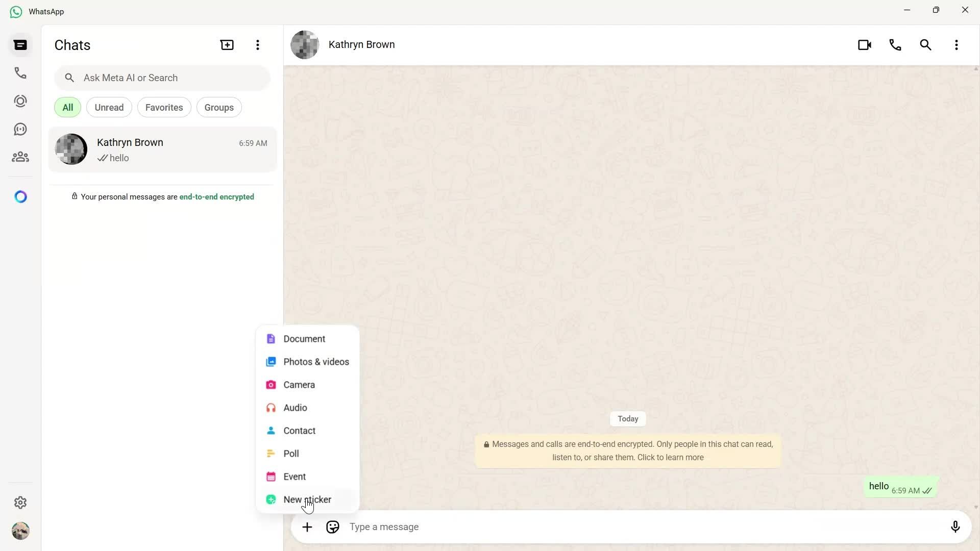
Task: Open the Status section in the sidebar
Action: pyautogui.click(x=20, y=101)
